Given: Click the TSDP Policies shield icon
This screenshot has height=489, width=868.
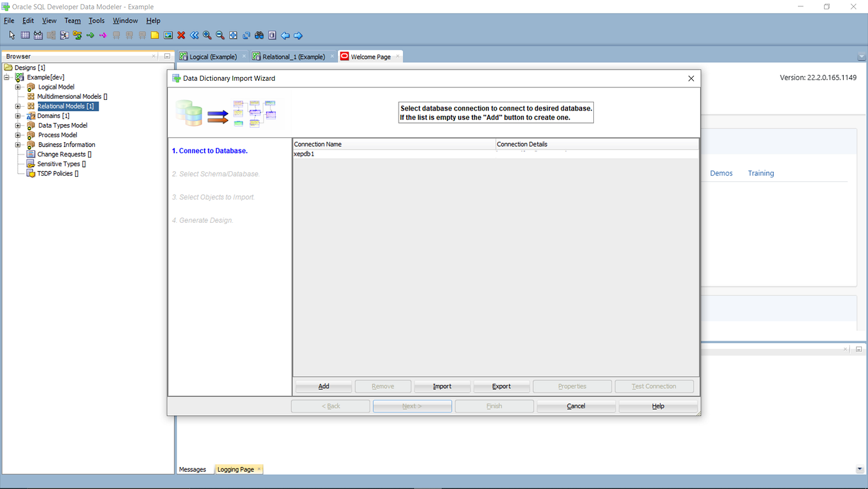Looking at the screenshot, I should pos(31,173).
